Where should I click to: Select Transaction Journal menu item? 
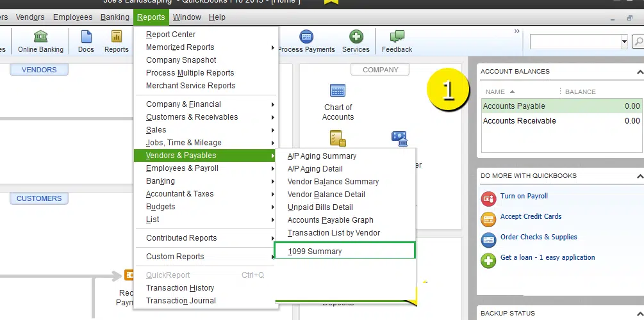point(206,300)
